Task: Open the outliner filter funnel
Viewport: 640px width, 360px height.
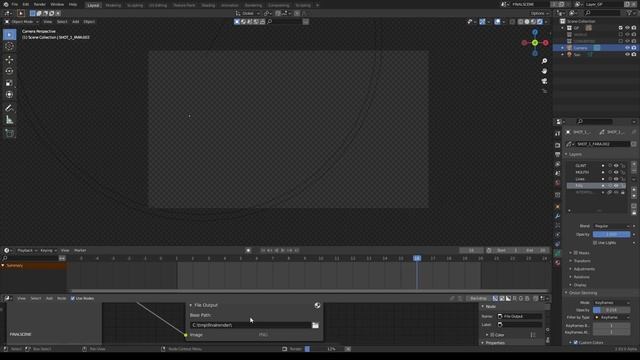Action: pos(630,13)
